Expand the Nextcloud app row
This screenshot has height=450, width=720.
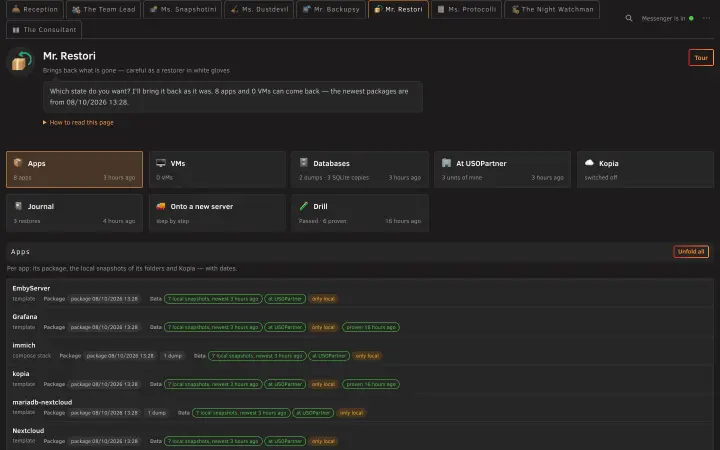[360, 436]
